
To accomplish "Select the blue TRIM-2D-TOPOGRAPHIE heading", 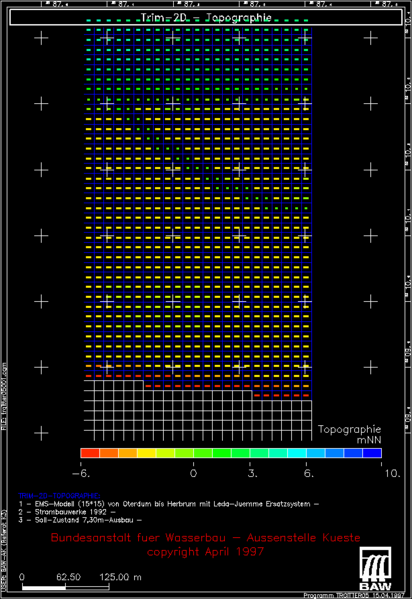I will tap(59, 496).
